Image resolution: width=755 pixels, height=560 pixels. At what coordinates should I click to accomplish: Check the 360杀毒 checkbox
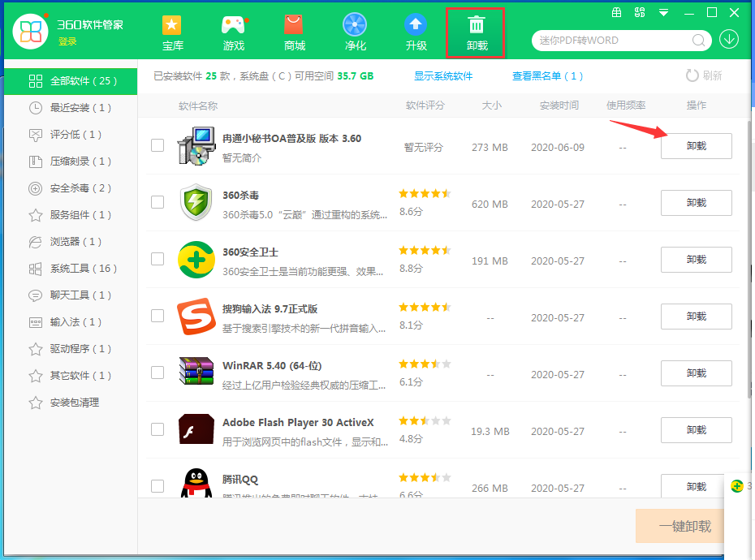click(x=157, y=202)
